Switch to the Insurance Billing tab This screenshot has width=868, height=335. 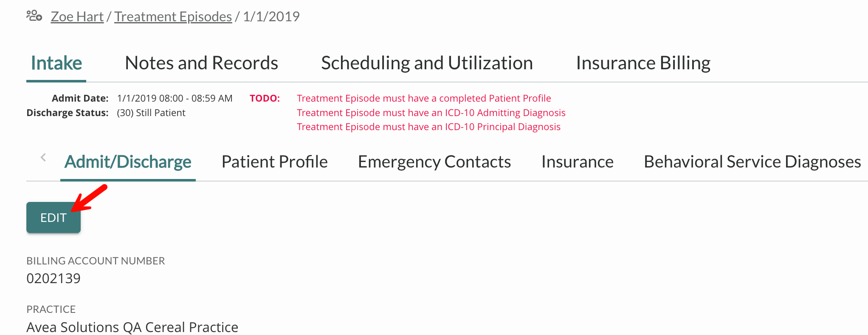point(643,62)
